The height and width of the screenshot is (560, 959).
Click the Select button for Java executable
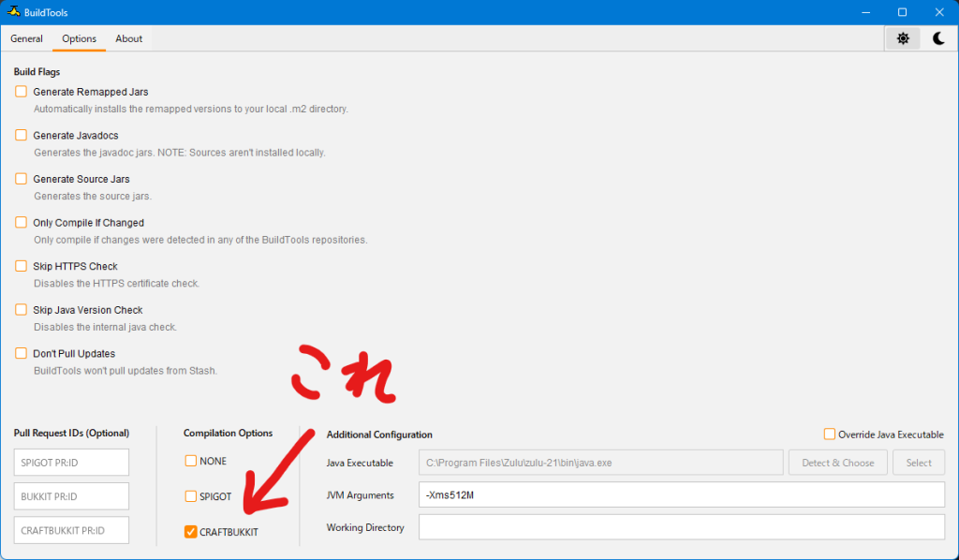tap(919, 463)
